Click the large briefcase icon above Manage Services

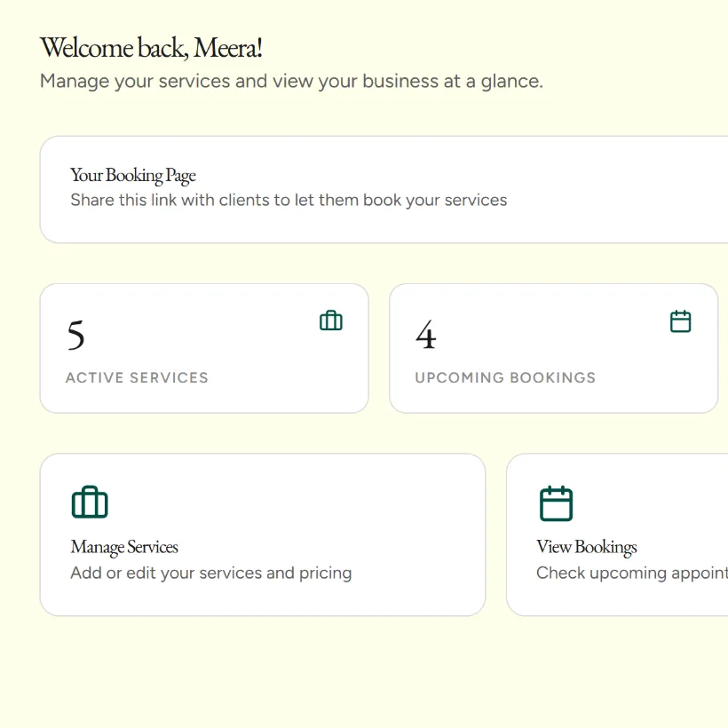pyautogui.click(x=90, y=502)
